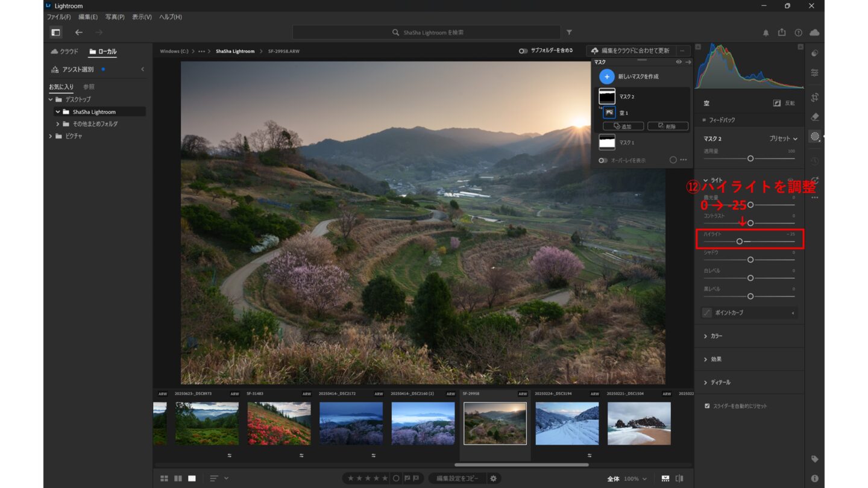Open the copy settings gear icon
Viewport: 868px width, 488px height.
point(493,478)
